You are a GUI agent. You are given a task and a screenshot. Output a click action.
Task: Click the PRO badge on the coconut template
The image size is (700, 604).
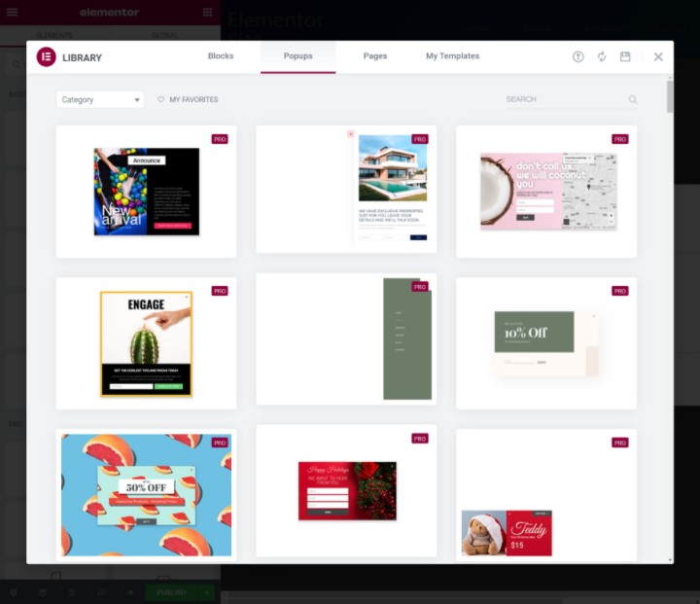coord(619,139)
